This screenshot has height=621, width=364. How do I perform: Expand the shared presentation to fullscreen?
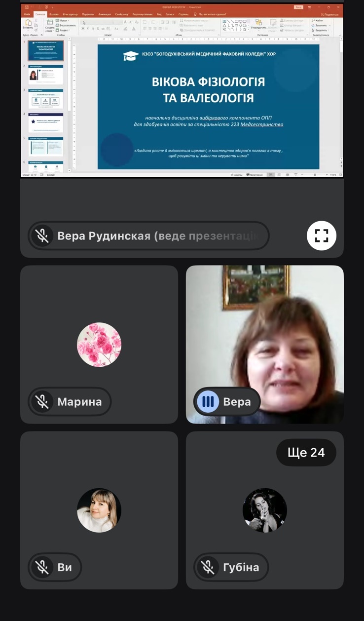(322, 235)
